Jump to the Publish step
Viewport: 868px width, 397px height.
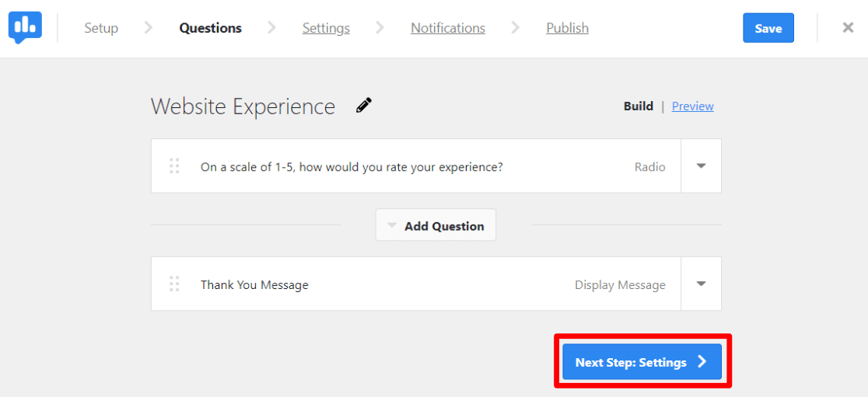pos(567,28)
